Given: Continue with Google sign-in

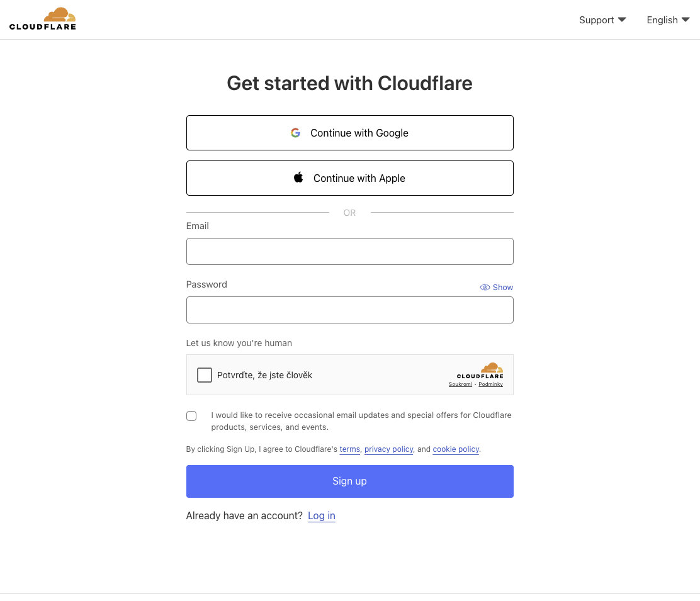Looking at the screenshot, I should coord(349,133).
